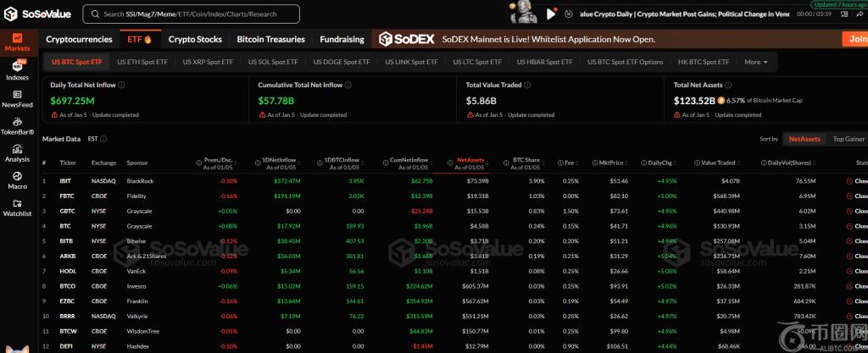
Task: Open the HK BTC Spot ETF sub-tab
Action: [704, 62]
